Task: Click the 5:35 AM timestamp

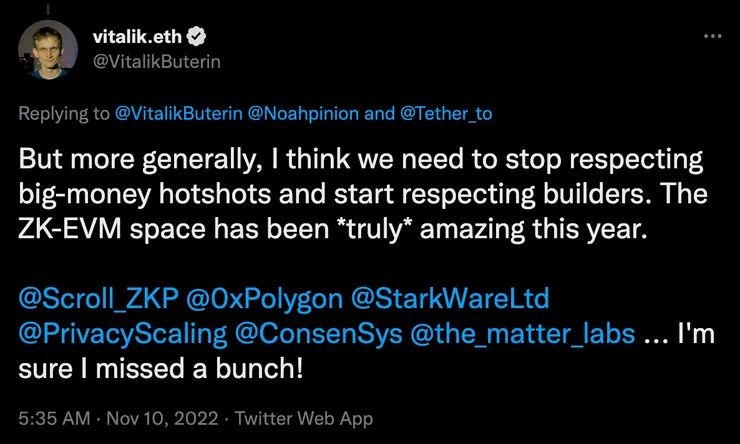Action: tap(56, 413)
